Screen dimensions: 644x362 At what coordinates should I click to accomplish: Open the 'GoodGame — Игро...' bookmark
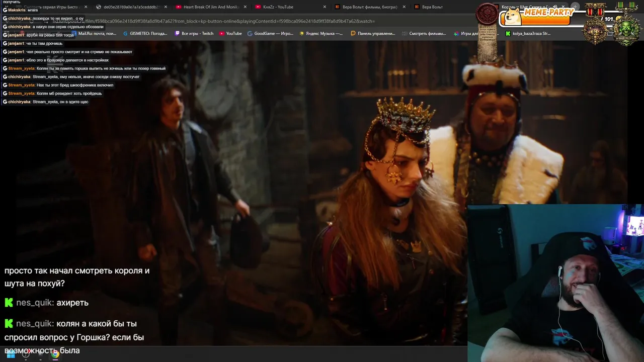[270, 34]
